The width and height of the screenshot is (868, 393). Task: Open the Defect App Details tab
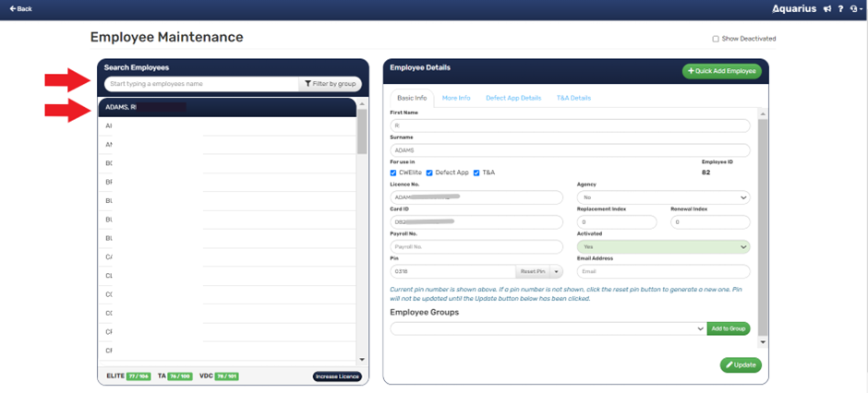click(513, 98)
